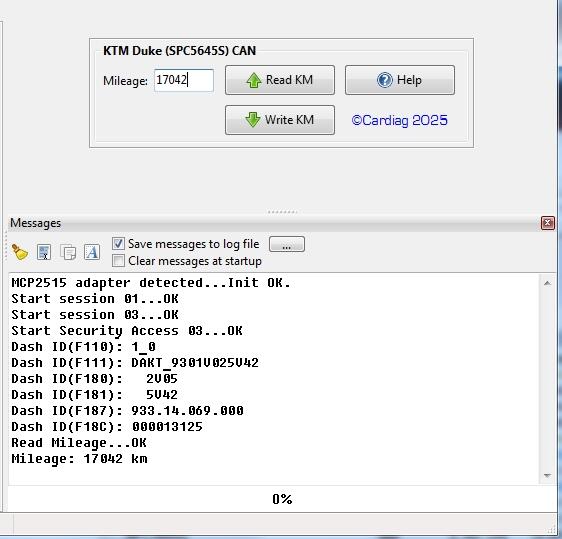
Task: Open font settings with the A icon
Action: click(x=92, y=252)
